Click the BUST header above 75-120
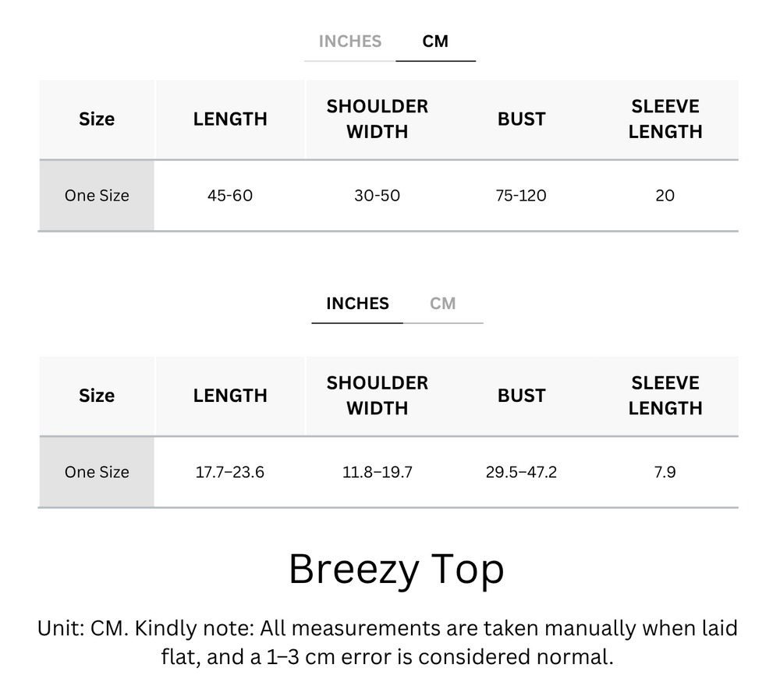The height and width of the screenshot is (700, 780). [521, 119]
